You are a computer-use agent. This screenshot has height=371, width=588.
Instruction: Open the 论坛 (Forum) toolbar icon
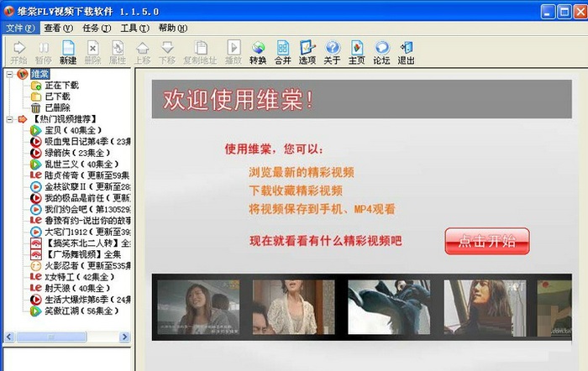[381, 52]
